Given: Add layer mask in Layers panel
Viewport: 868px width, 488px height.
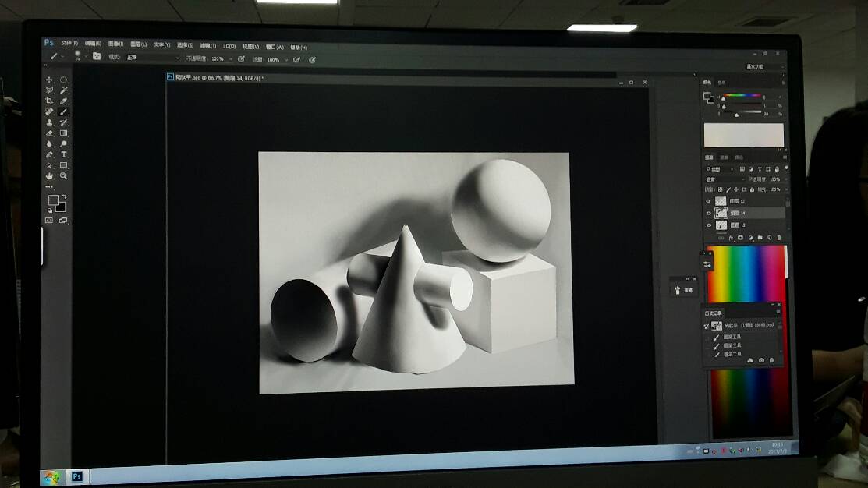Looking at the screenshot, I should click(740, 237).
